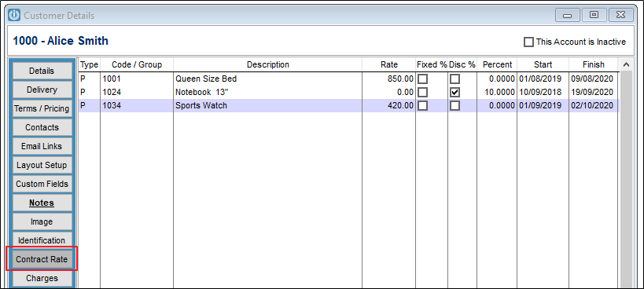The width and height of the screenshot is (644, 289).
Task: Uncheck Disc % for Notebook 13"
Action: pos(454,92)
